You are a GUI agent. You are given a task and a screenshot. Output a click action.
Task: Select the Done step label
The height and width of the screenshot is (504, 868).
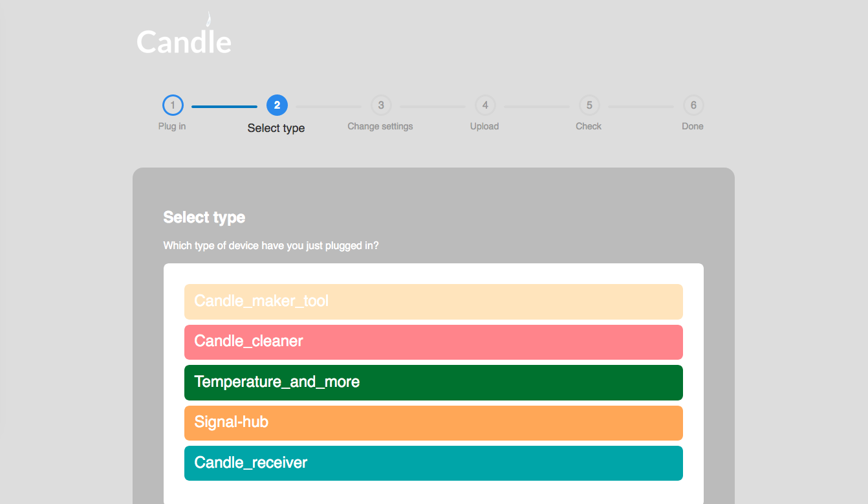click(692, 126)
